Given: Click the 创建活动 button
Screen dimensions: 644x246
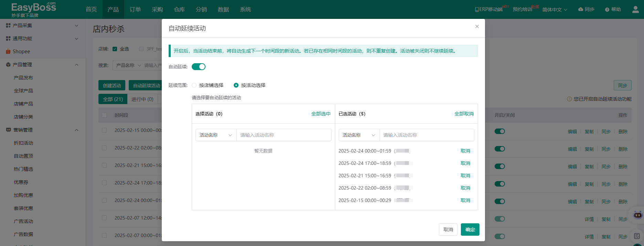Looking at the screenshot, I should [x=112, y=86].
